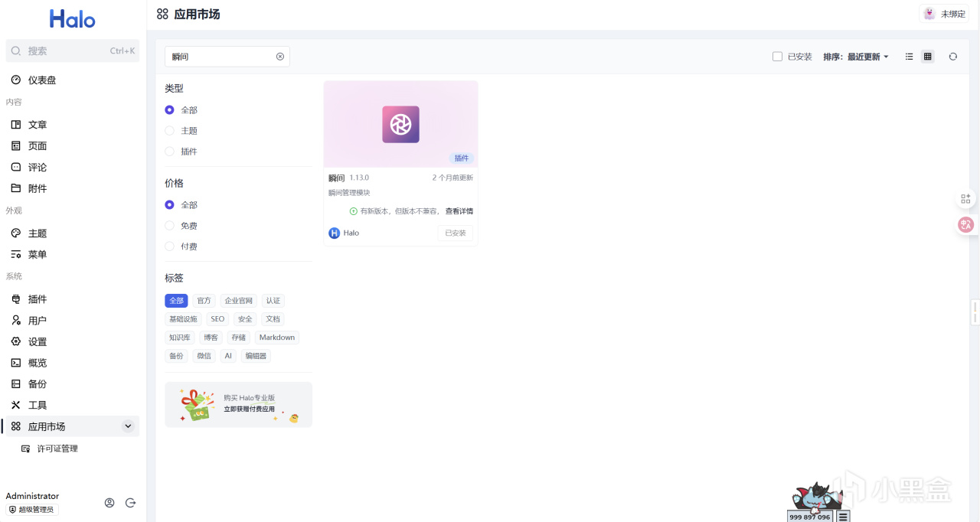
Task: Filter by the 全部 tag
Action: click(x=176, y=301)
